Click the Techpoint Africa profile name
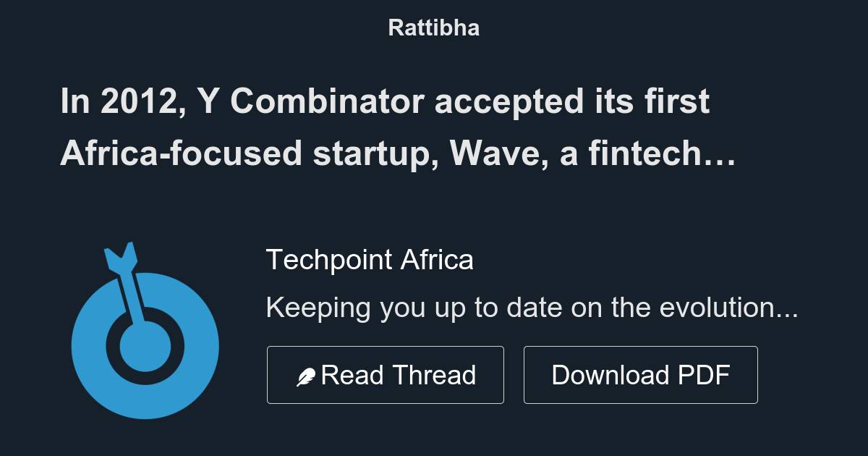The width and height of the screenshot is (868, 456). tap(370, 259)
